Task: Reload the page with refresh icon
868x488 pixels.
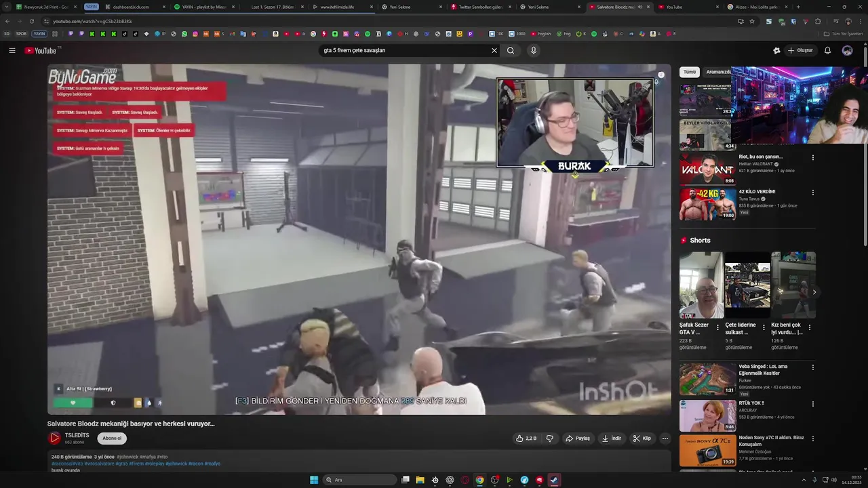Action: click(31, 21)
